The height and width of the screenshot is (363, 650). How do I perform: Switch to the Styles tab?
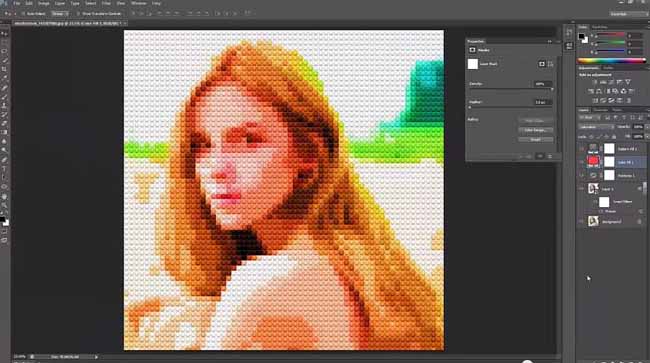click(608, 68)
